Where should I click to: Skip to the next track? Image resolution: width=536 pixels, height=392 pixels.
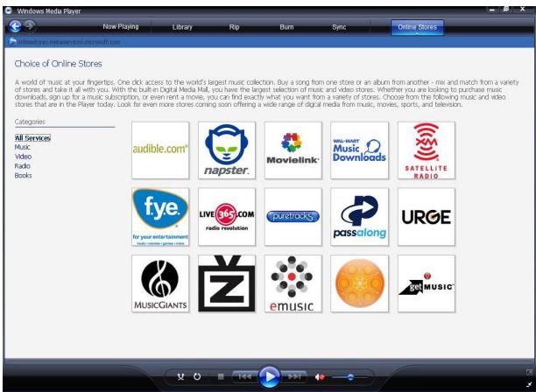pos(294,376)
